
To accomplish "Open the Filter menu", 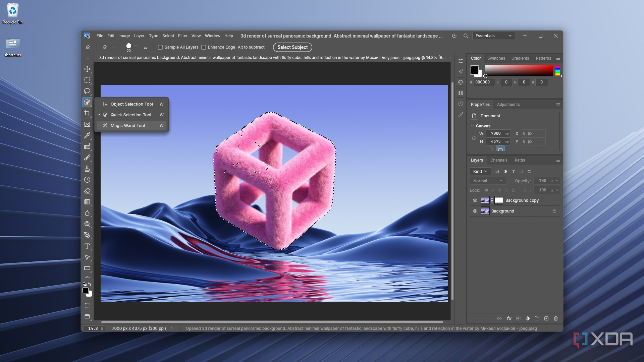I will pos(183,36).
